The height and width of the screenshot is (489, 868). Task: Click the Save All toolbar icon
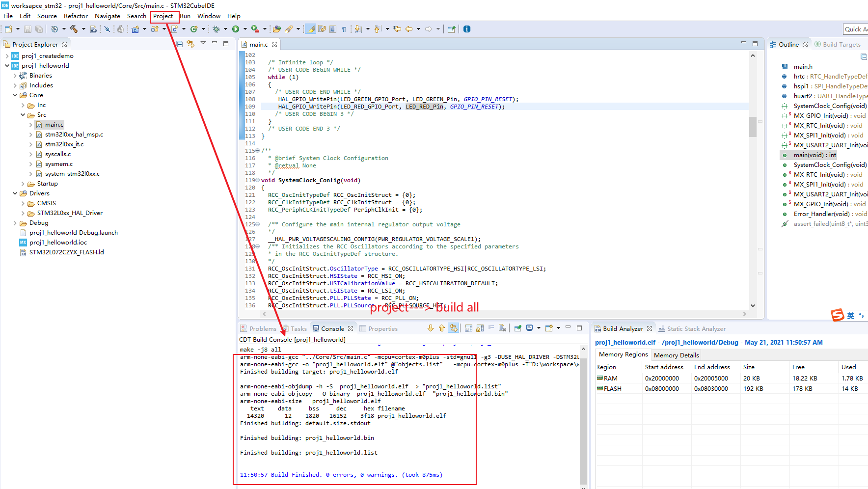coord(39,29)
